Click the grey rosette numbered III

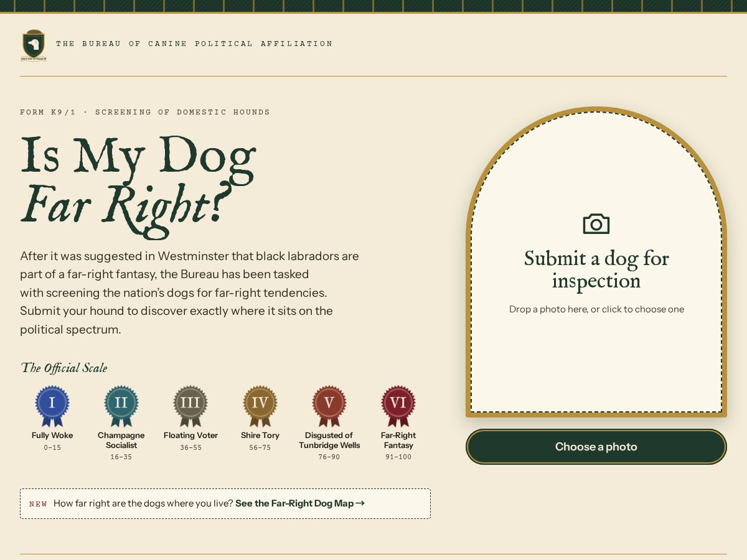(x=190, y=406)
